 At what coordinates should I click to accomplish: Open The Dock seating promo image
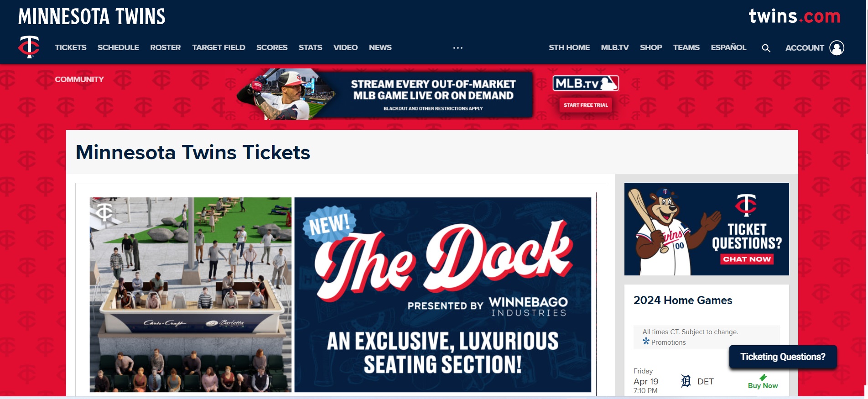[340, 295]
